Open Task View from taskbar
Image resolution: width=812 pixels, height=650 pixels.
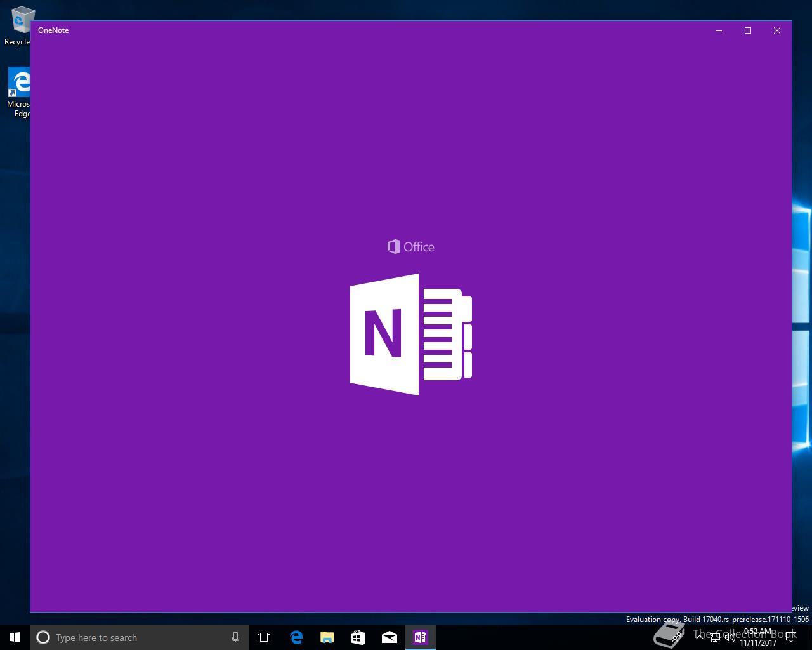(x=264, y=637)
